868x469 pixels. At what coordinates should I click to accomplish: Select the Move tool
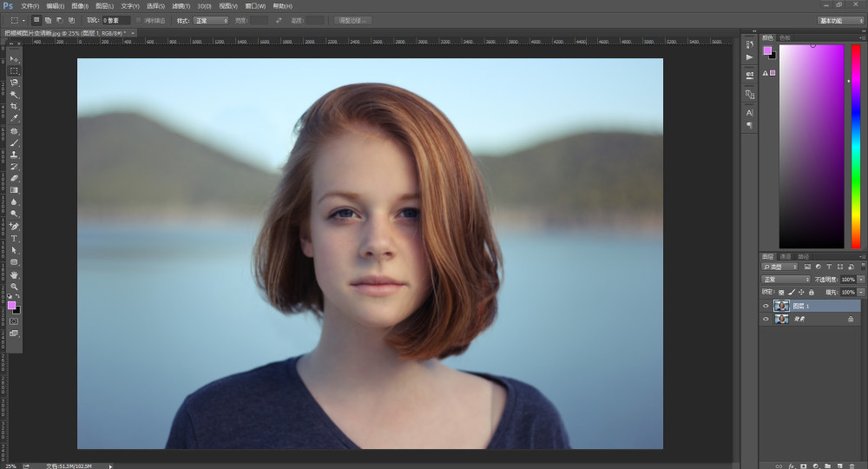[14, 59]
